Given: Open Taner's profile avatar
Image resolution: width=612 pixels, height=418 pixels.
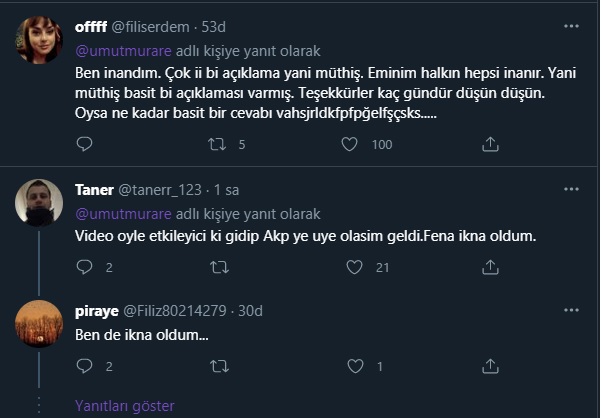Looking at the screenshot, I should point(39,204).
